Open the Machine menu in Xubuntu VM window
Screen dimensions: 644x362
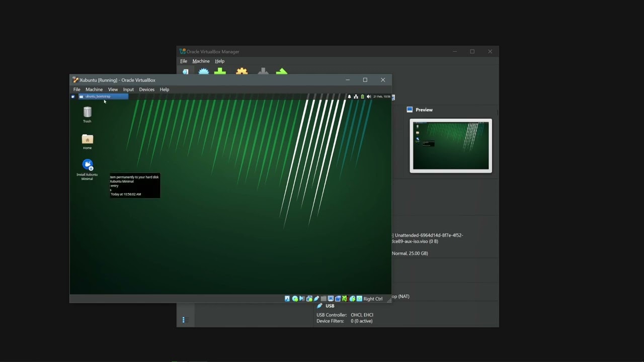pyautogui.click(x=94, y=89)
